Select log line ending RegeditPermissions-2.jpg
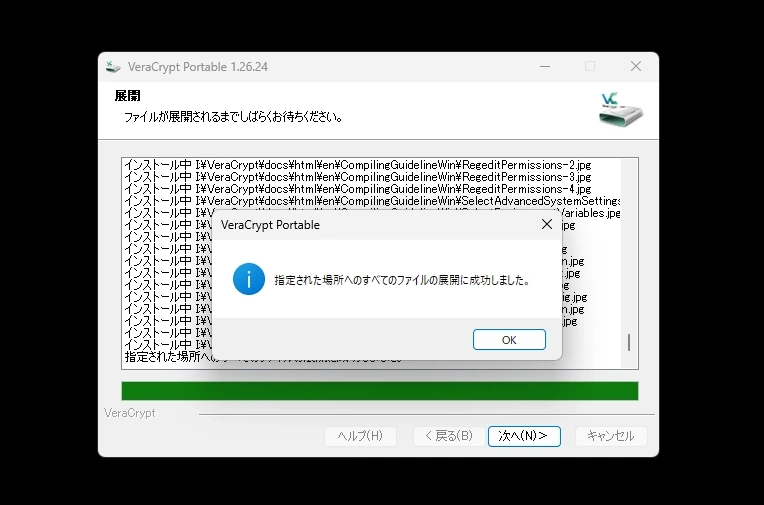 [x=358, y=165]
